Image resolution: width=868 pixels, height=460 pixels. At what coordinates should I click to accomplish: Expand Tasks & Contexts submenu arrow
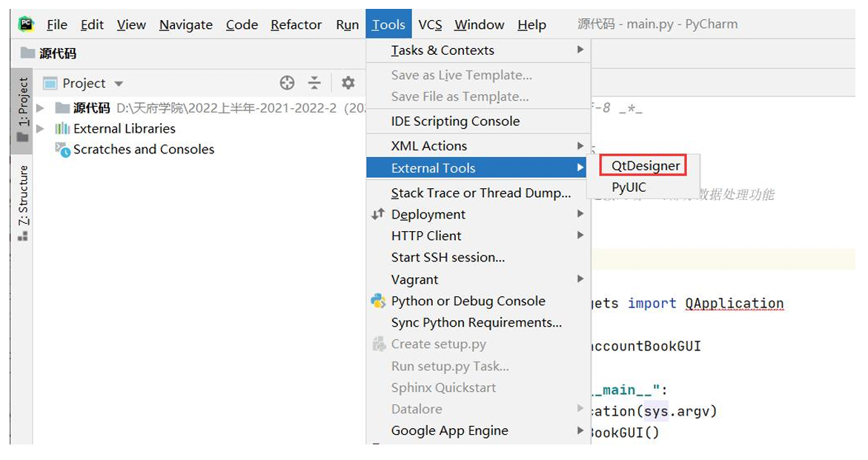[580, 50]
